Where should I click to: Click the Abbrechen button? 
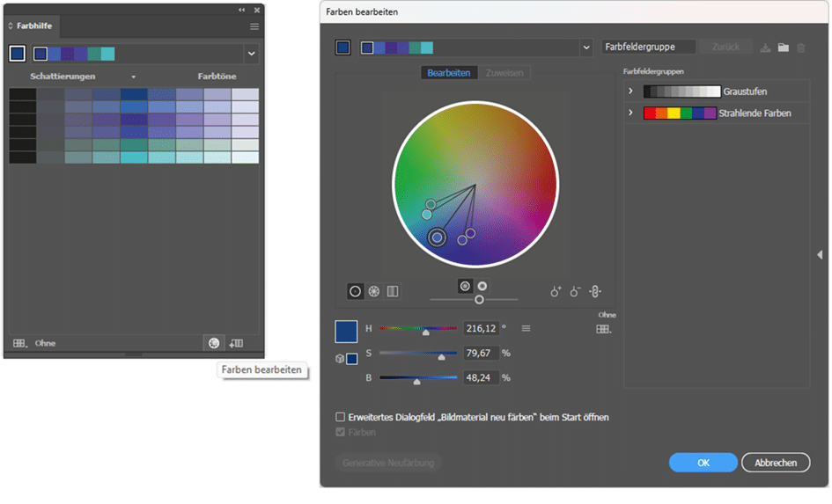776,463
